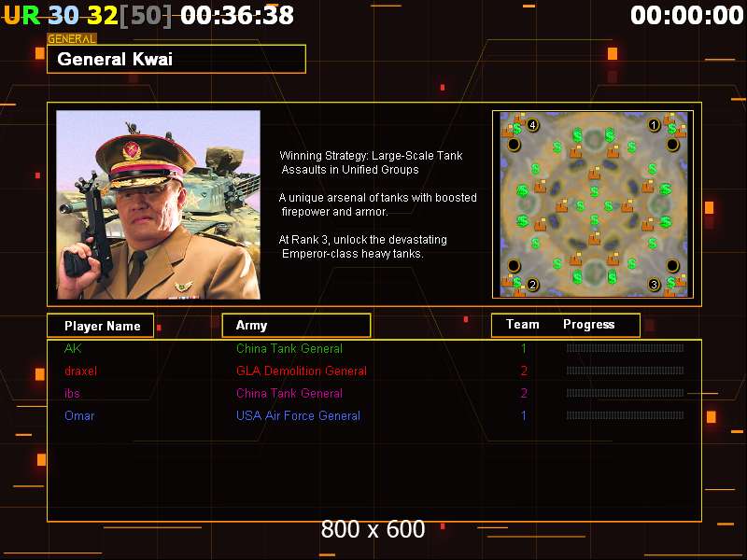Click start position marker 4 on minimap
The height and width of the screenshot is (560, 747).
(x=532, y=125)
